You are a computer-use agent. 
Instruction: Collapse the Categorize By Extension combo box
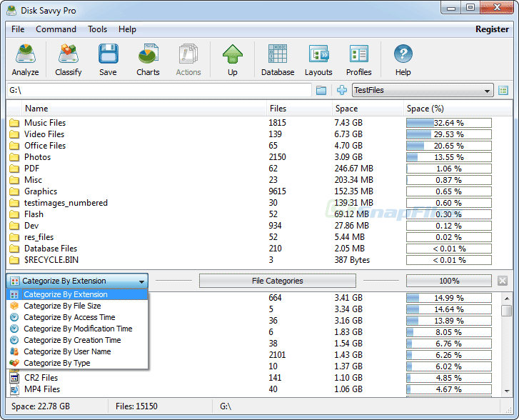[77, 281]
